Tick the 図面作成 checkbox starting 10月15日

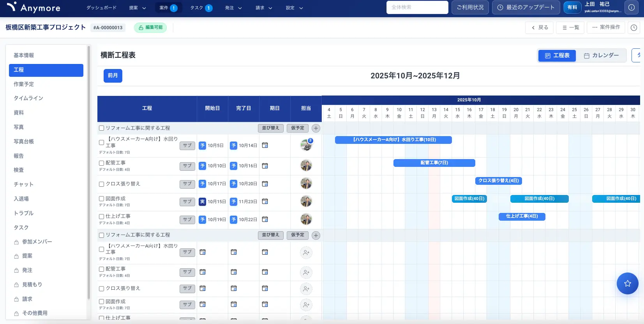tap(102, 199)
